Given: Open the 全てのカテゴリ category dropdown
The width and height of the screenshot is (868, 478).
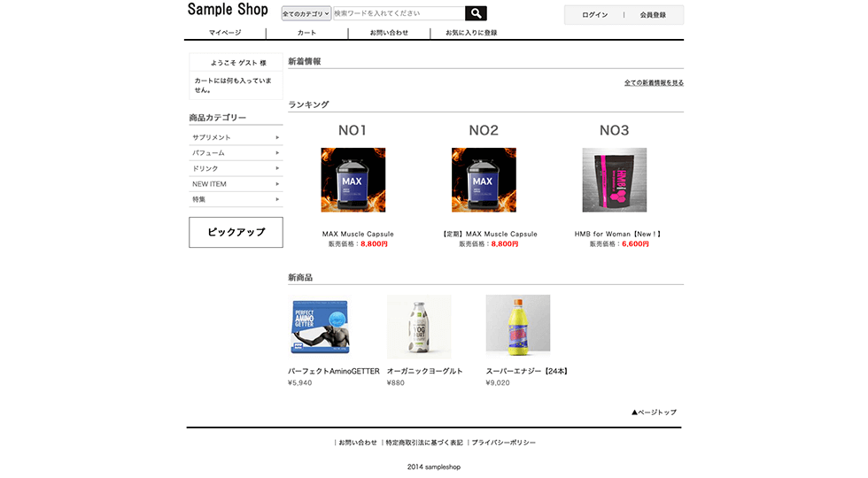Looking at the screenshot, I should tap(306, 13).
